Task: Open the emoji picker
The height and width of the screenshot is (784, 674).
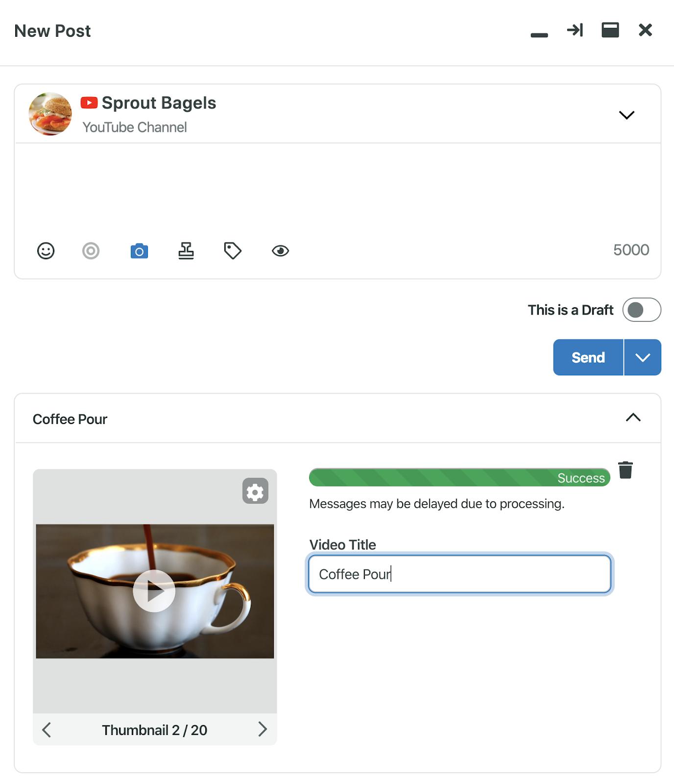Action: pyautogui.click(x=46, y=251)
